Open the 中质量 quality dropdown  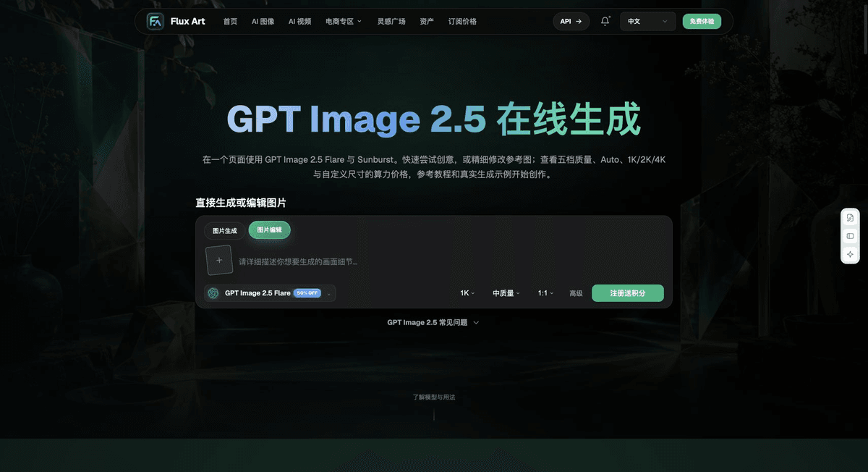pos(506,293)
